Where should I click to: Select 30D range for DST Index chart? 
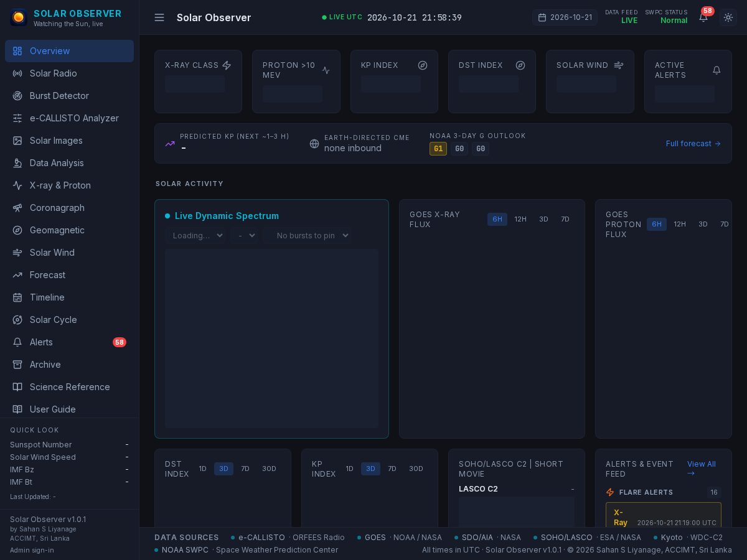(x=269, y=469)
